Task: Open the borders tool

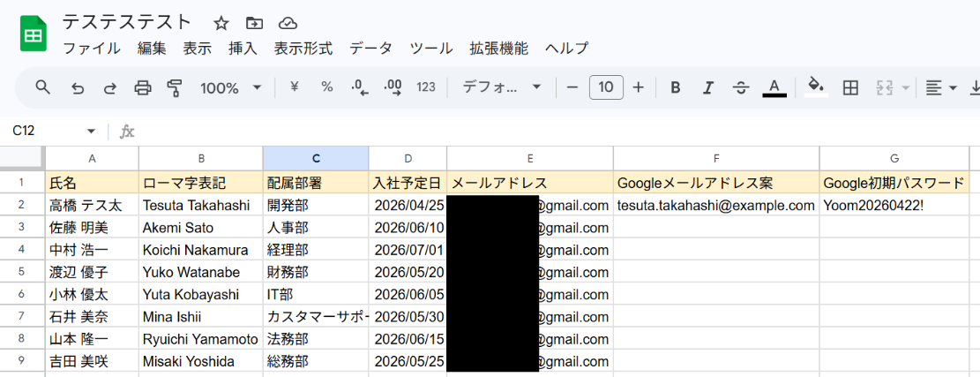Action: [x=850, y=87]
